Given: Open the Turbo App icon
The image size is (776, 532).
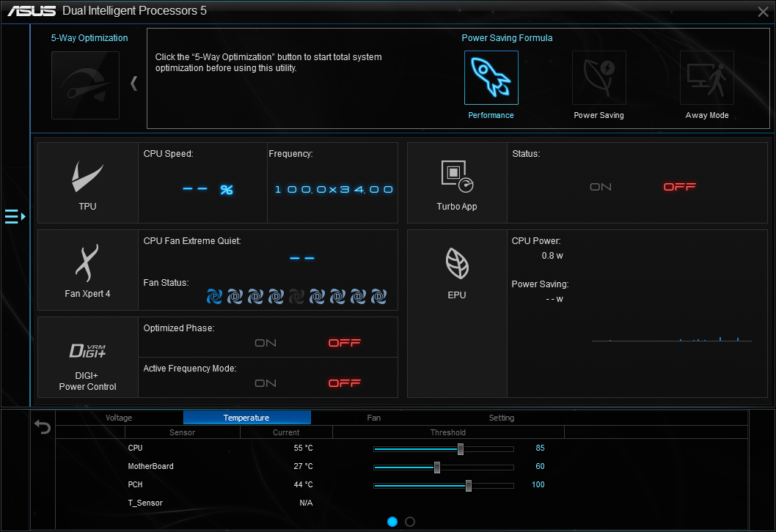Looking at the screenshot, I should pos(457,177).
